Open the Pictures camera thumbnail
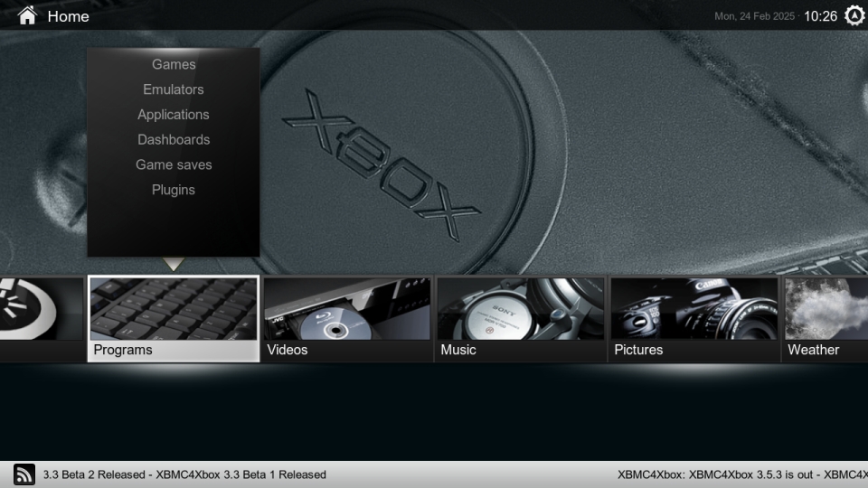This screenshot has height=488, width=868. pyautogui.click(x=694, y=309)
